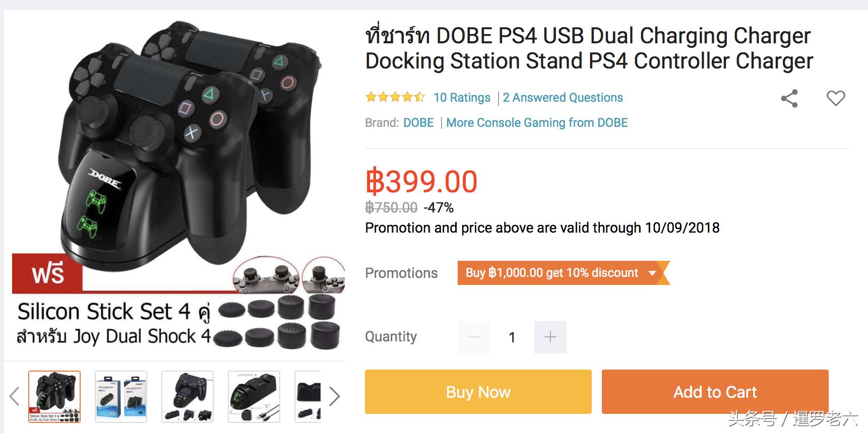Screen dimensions: 868x433
Task: Show next thumbnails with right arrow
Action: (334, 396)
